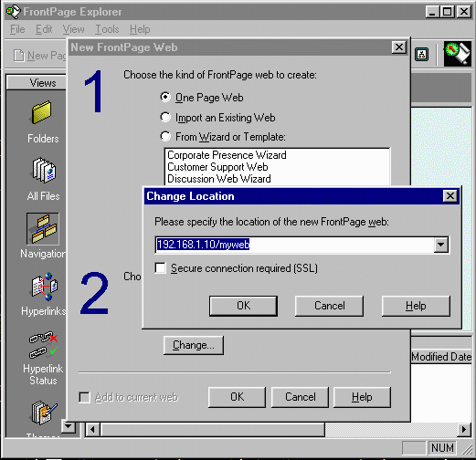The height and width of the screenshot is (460, 476).
Task: Confirm Change Location with OK
Action: point(243,306)
